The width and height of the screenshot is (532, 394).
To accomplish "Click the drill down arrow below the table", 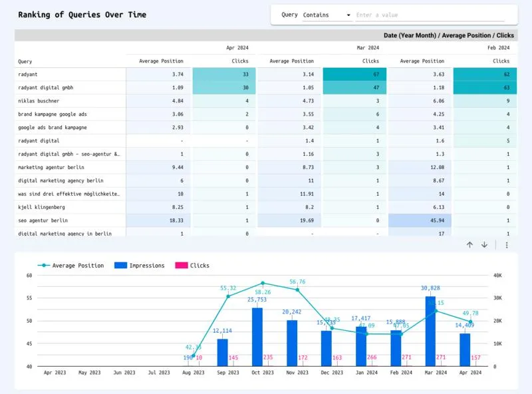I will (x=484, y=245).
